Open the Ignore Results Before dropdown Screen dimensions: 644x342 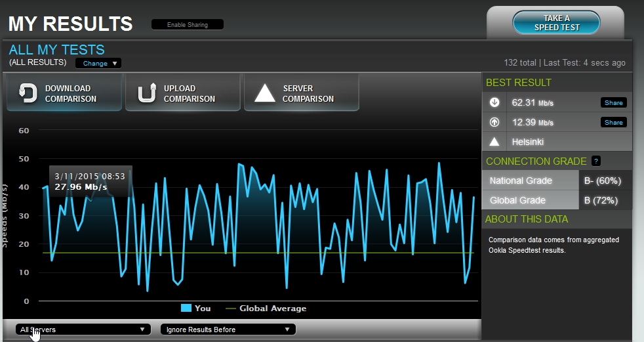(x=228, y=330)
